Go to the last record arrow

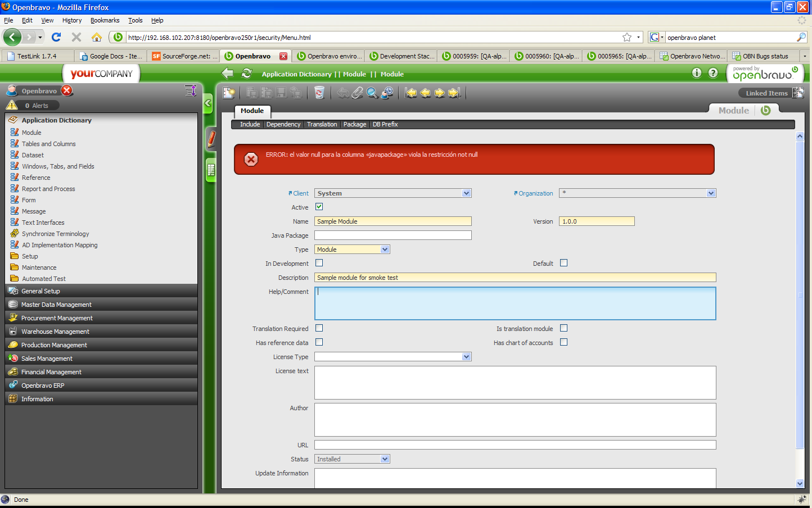click(x=454, y=93)
